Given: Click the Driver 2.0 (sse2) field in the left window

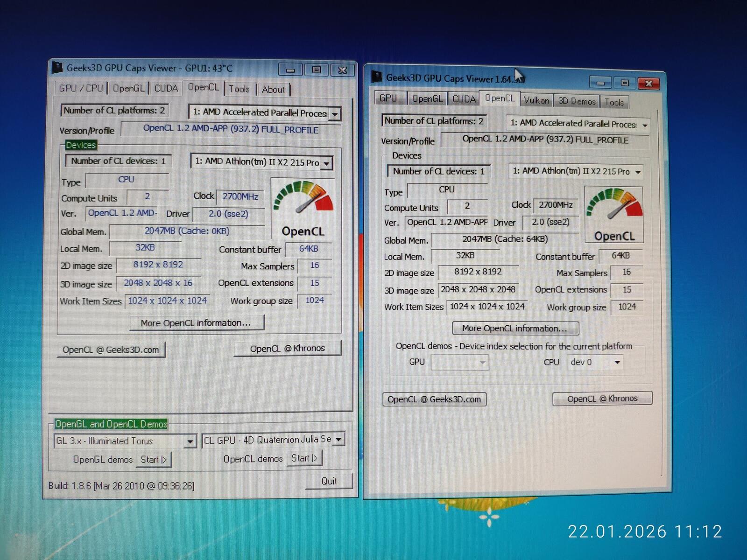Looking at the screenshot, I should coord(228,214).
